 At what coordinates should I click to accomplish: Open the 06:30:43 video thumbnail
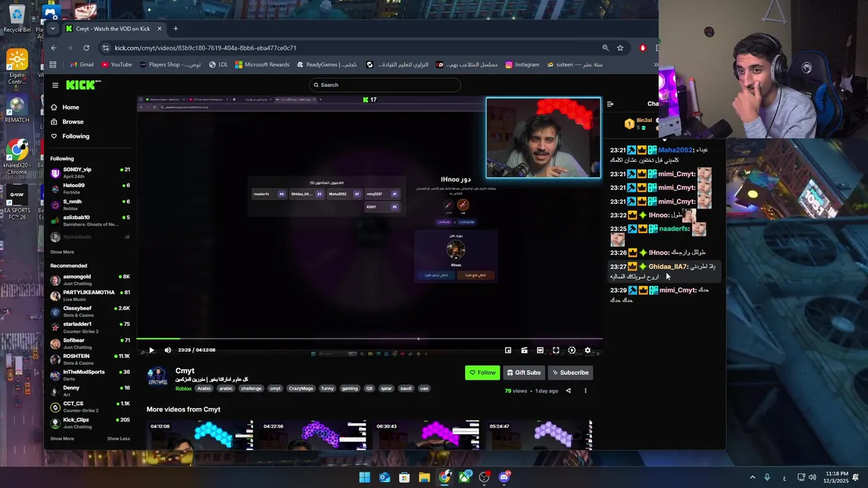click(427, 435)
